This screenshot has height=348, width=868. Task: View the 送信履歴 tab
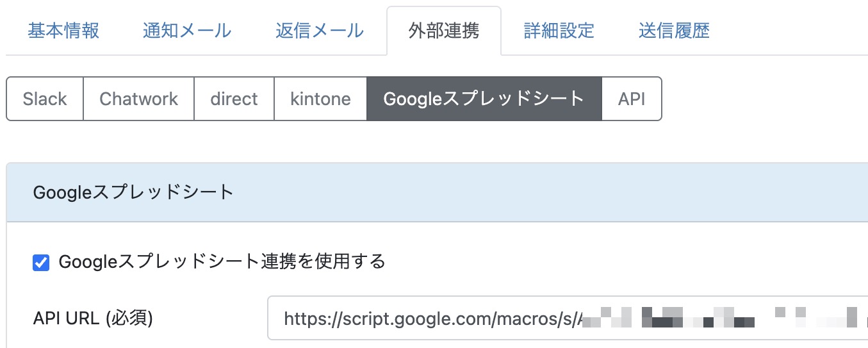pos(674,31)
